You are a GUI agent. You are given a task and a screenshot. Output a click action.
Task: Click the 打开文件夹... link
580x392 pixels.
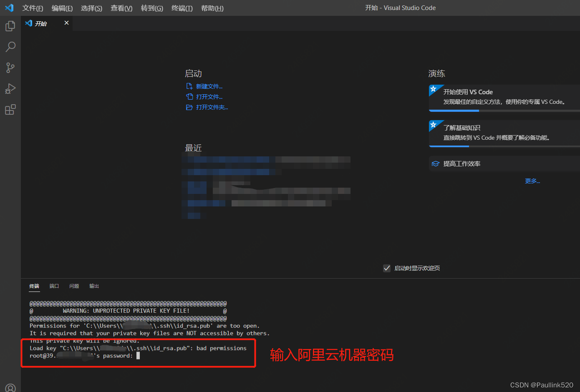(x=212, y=107)
